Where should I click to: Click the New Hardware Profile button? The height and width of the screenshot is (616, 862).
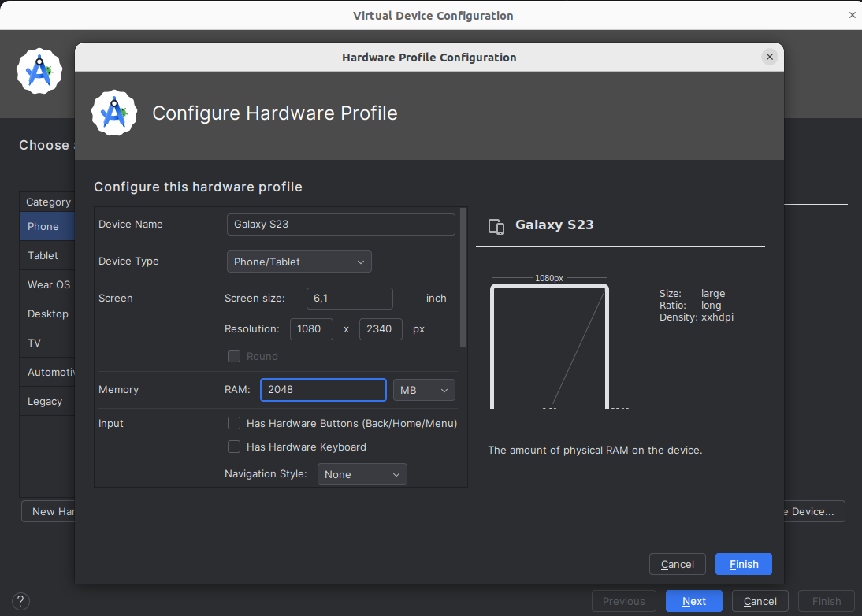coord(48,511)
